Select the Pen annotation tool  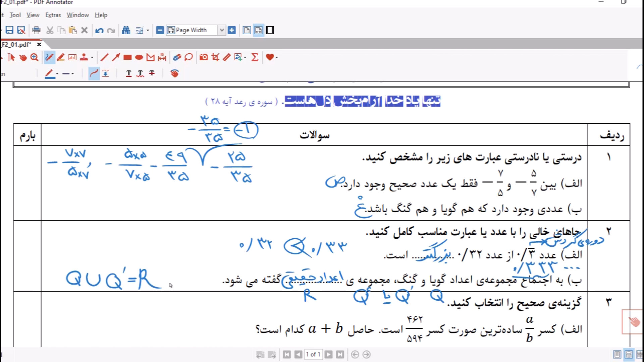click(49, 58)
